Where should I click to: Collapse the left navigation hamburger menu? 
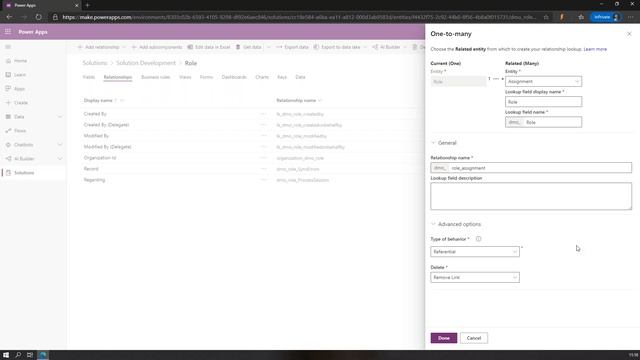coord(8,47)
